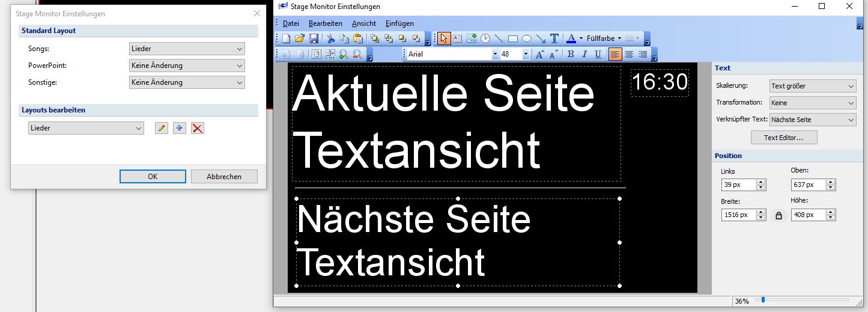The image size is (868, 312).
Task: Toggle bold formatting
Action: [x=571, y=54]
